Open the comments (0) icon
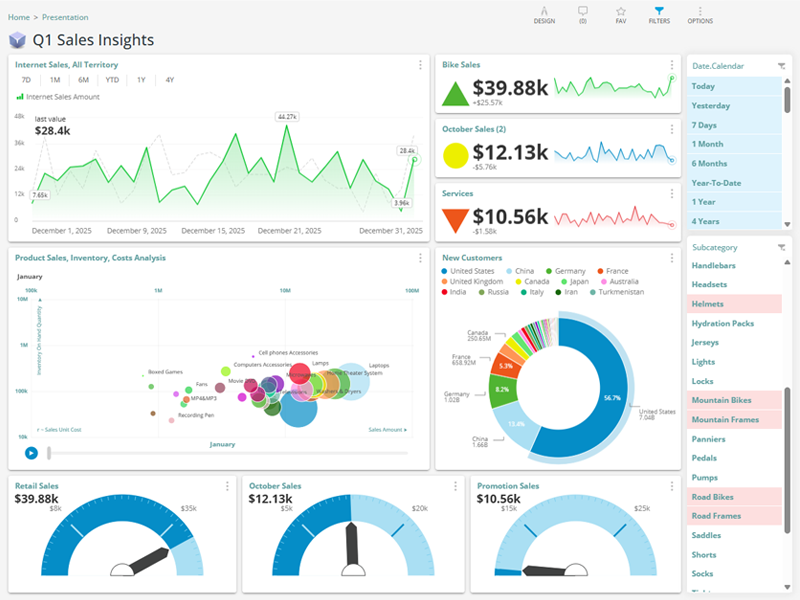The height and width of the screenshot is (600, 800). (583, 15)
